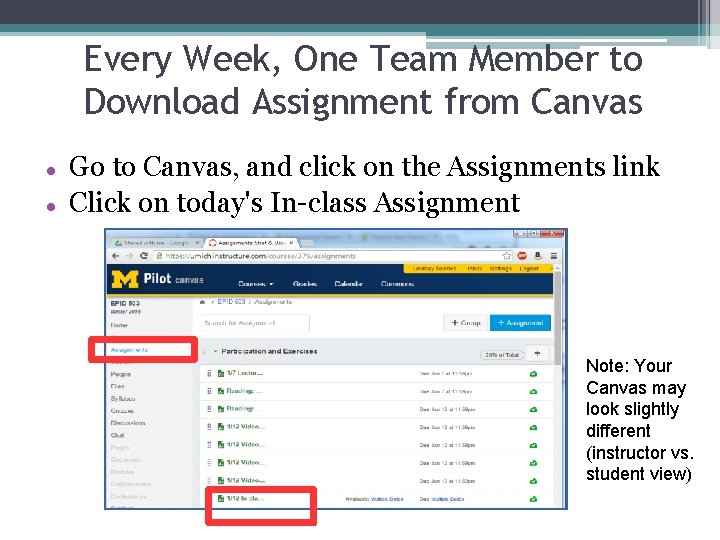Screen dimensions: 720x540
Task: Click Logout in the yellow user bar
Action: (x=529, y=268)
